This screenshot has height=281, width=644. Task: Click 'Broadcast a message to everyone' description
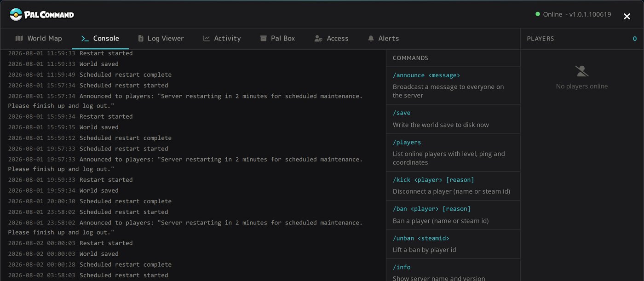pos(448,91)
